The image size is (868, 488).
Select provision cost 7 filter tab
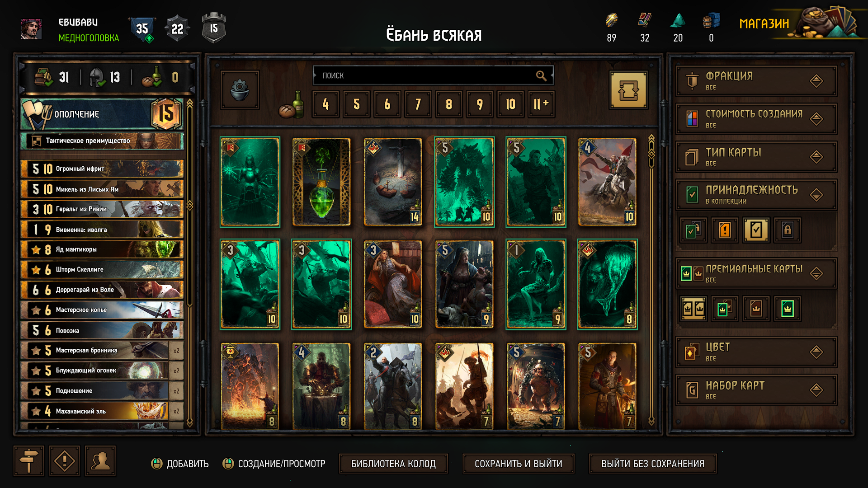418,104
